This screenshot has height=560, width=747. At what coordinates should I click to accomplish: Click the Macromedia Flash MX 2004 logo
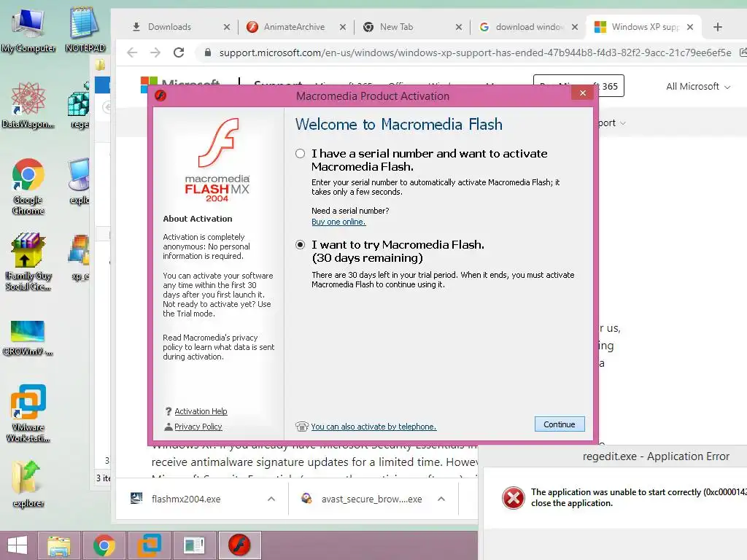click(217, 160)
